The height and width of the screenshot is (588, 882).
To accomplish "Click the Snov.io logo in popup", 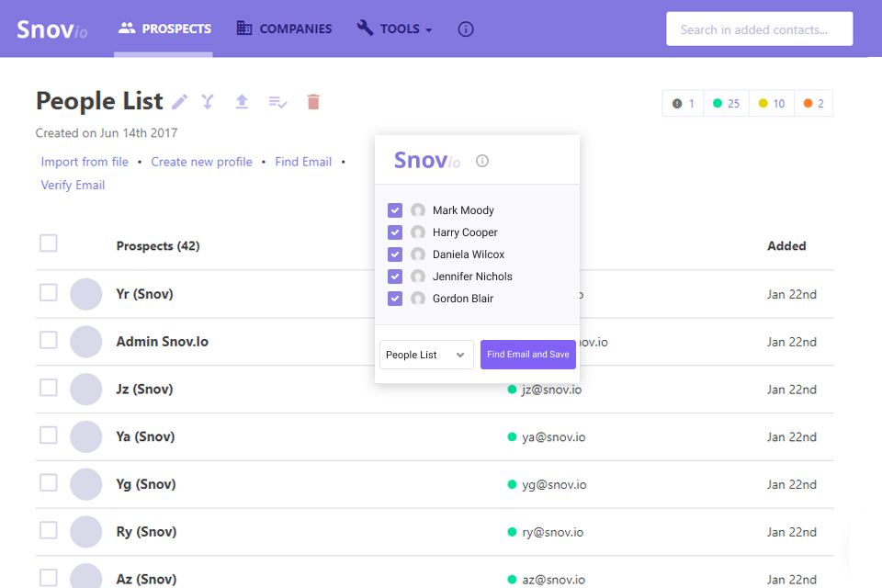I will [427, 161].
